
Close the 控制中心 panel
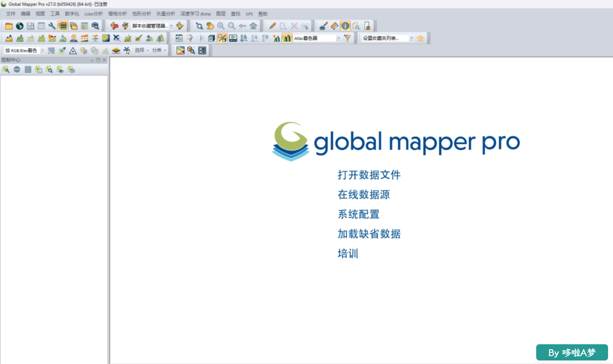point(104,60)
